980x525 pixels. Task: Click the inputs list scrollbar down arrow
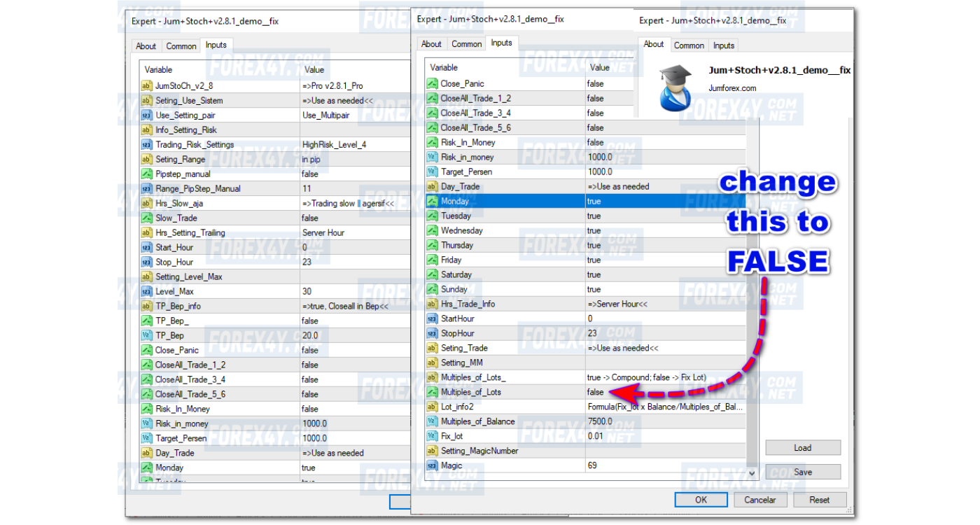[752, 473]
